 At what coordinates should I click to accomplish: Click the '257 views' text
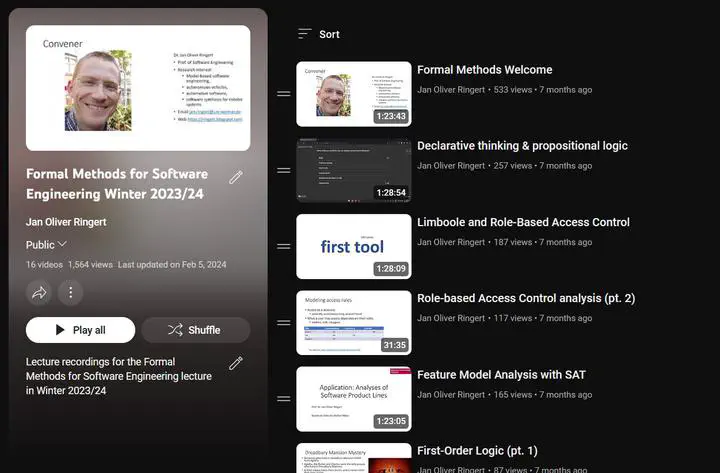[513, 166]
